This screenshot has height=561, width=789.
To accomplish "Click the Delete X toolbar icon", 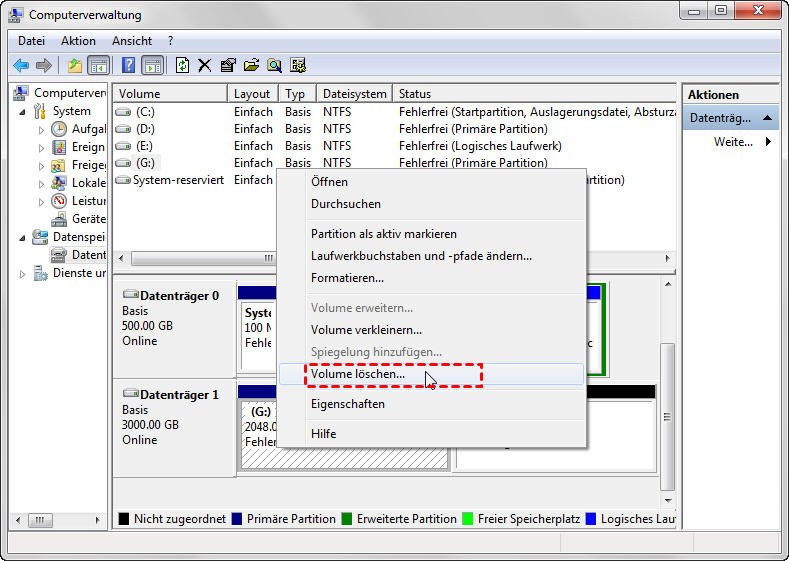I will (204, 65).
